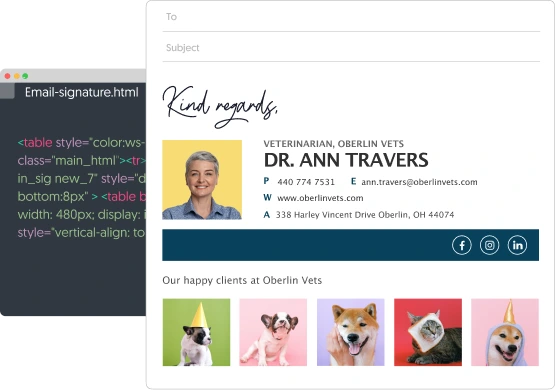Open the Shiba Inu on purple background photo
555x392 pixels.
pos(350,332)
